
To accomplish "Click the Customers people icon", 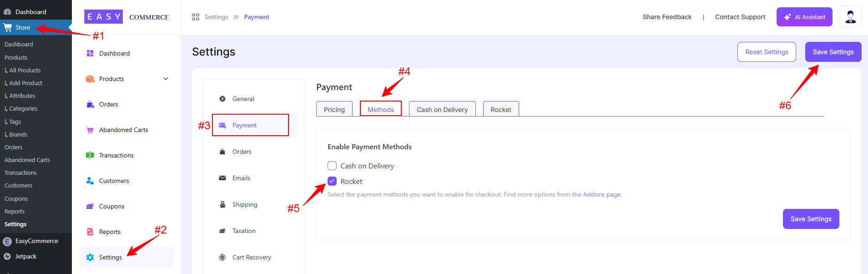I will [90, 181].
